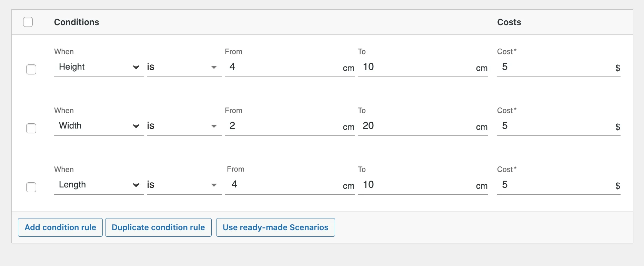
Task: Click the Width To field showing 20
Action: pos(415,126)
